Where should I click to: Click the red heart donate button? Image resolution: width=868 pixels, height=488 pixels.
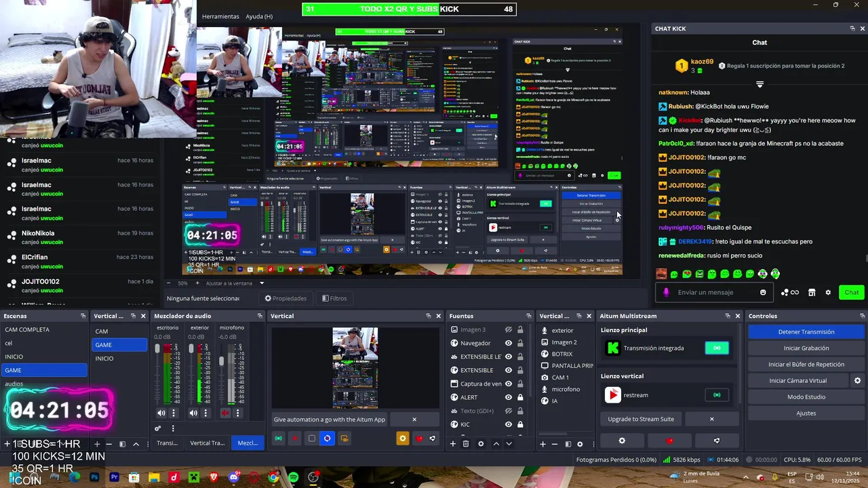669,441
